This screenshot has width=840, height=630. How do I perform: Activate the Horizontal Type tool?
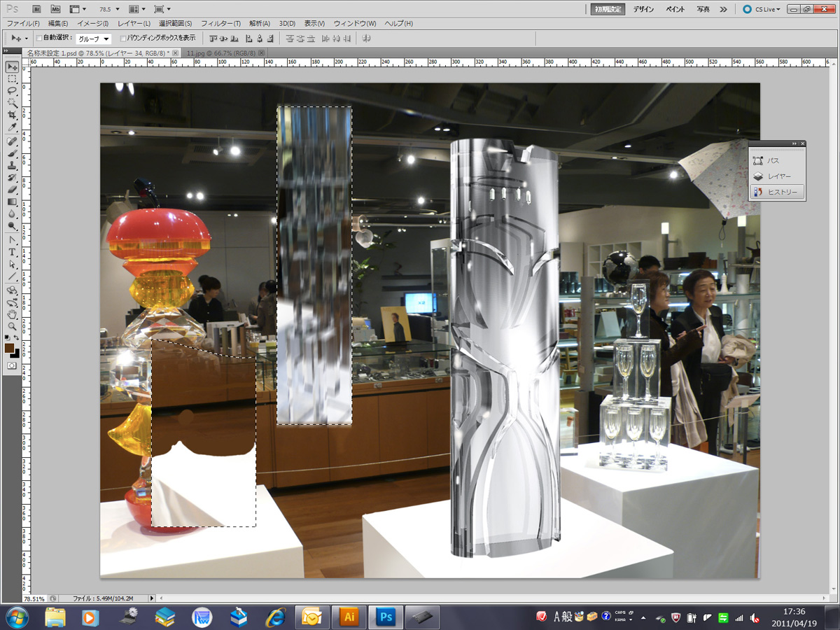(x=12, y=253)
